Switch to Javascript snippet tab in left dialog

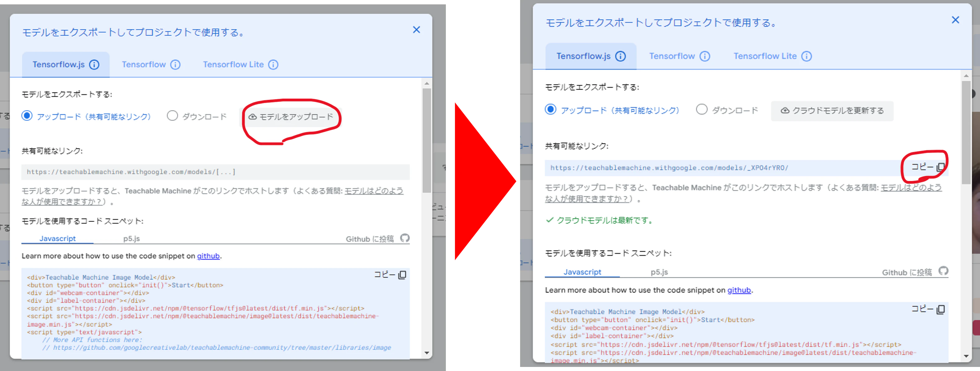tap(57, 239)
